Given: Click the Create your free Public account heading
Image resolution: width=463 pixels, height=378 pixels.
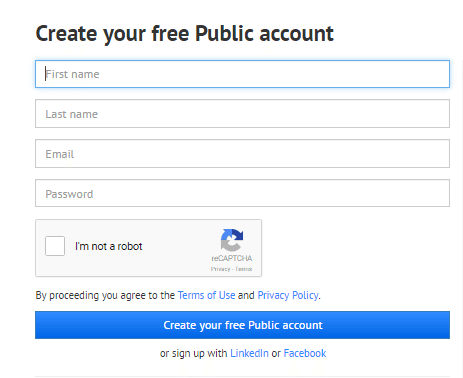Looking at the screenshot, I should pyautogui.click(x=184, y=34).
